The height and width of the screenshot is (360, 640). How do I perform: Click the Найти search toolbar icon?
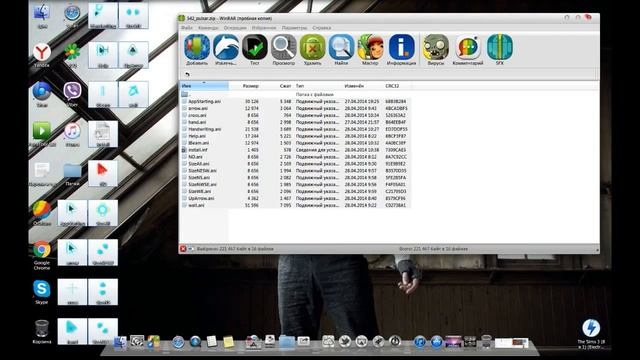tap(341, 49)
